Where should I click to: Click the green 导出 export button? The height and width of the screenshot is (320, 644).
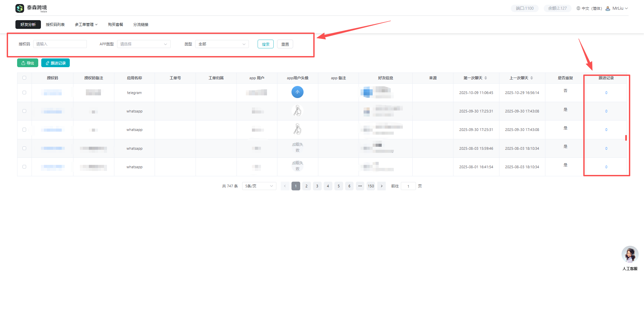coord(28,63)
